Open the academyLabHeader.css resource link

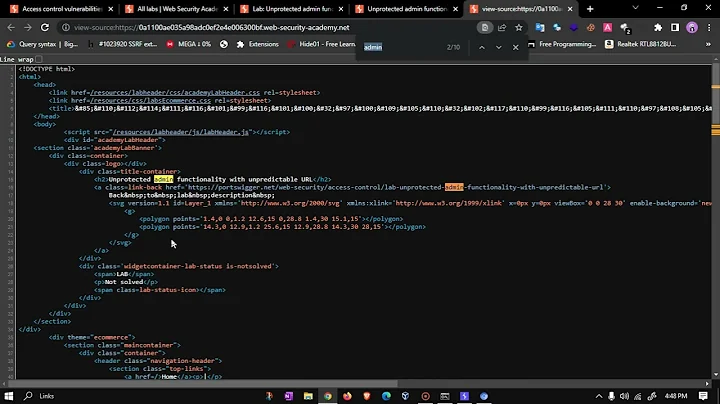[174, 93]
